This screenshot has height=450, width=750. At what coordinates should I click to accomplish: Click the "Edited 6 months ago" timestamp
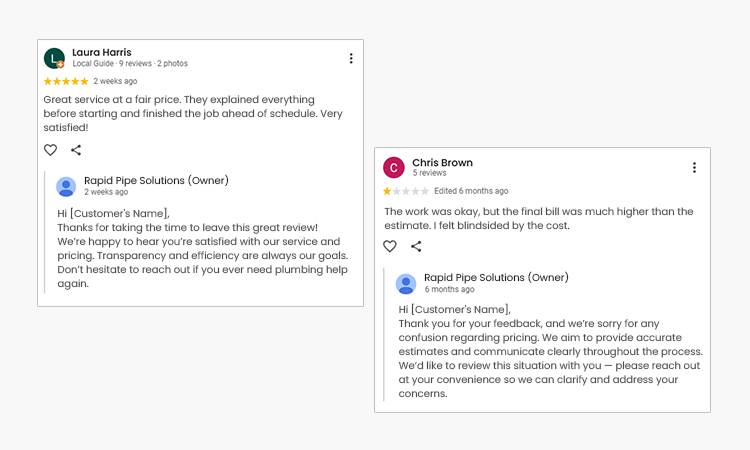click(471, 191)
